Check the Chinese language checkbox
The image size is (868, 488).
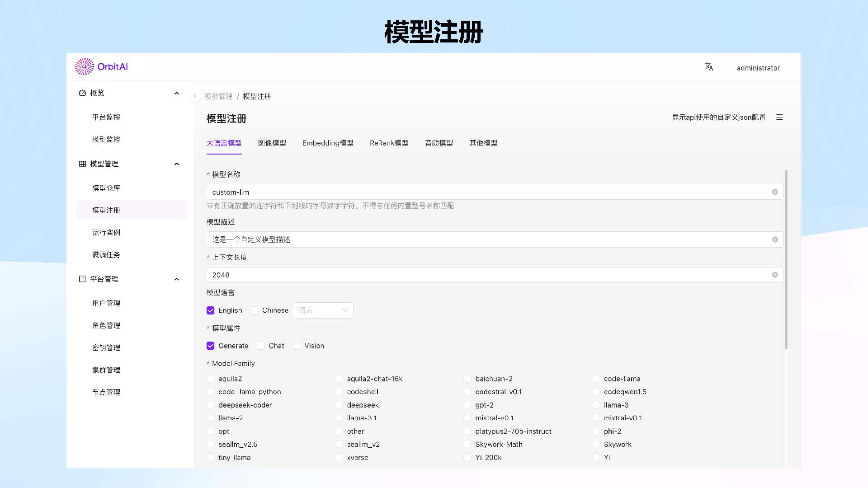pos(254,310)
